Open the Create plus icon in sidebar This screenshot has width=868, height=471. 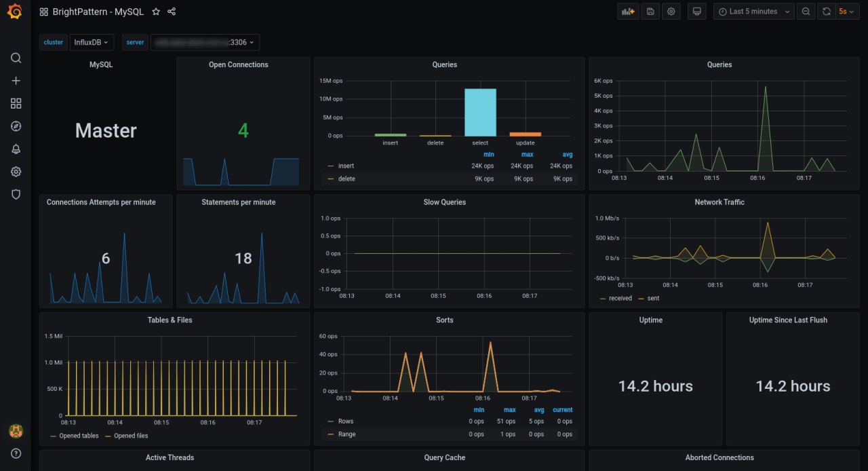(x=16, y=81)
